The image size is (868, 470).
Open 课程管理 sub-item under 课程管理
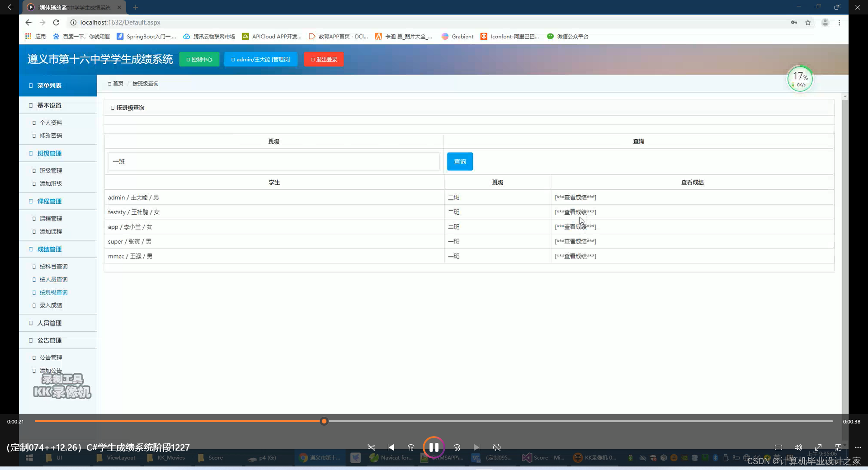coord(51,218)
